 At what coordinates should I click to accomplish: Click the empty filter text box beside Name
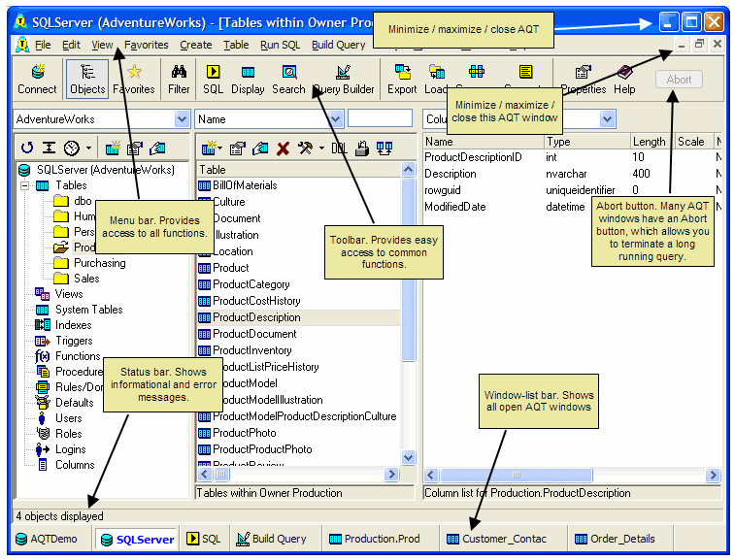click(381, 118)
